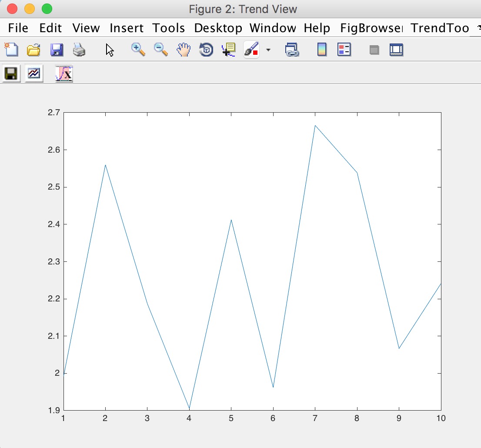This screenshot has height=448, width=481.
Task: Select the Zoom In magnifier tool
Action: click(138, 50)
